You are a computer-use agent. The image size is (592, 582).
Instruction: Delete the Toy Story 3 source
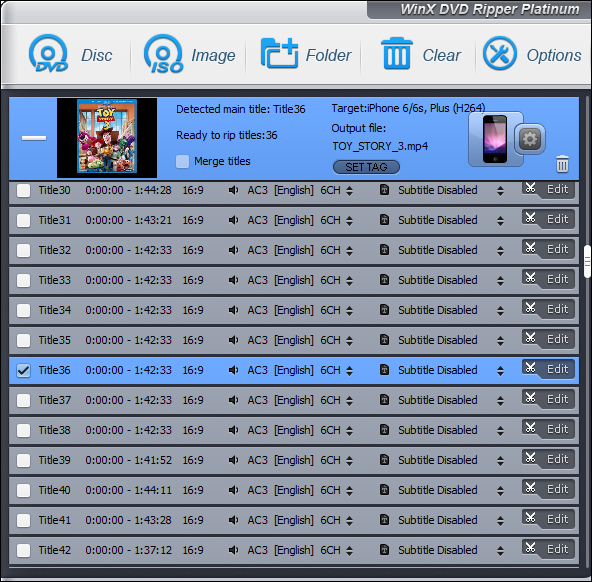click(x=562, y=164)
